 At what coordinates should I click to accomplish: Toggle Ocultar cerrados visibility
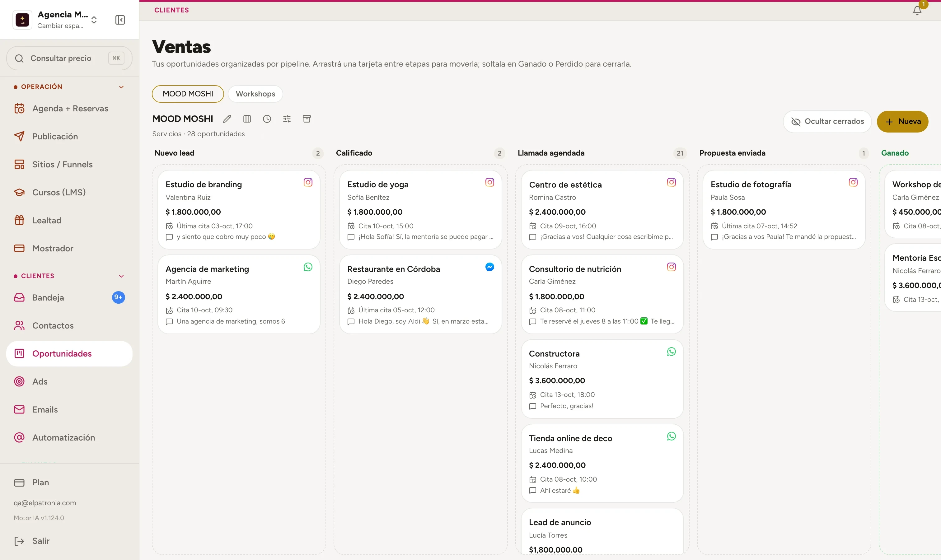[827, 122]
